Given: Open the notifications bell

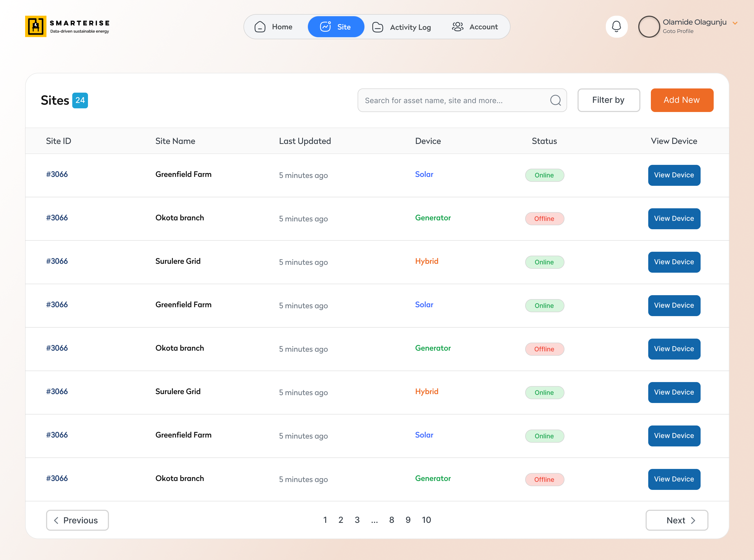Looking at the screenshot, I should (616, 26).
